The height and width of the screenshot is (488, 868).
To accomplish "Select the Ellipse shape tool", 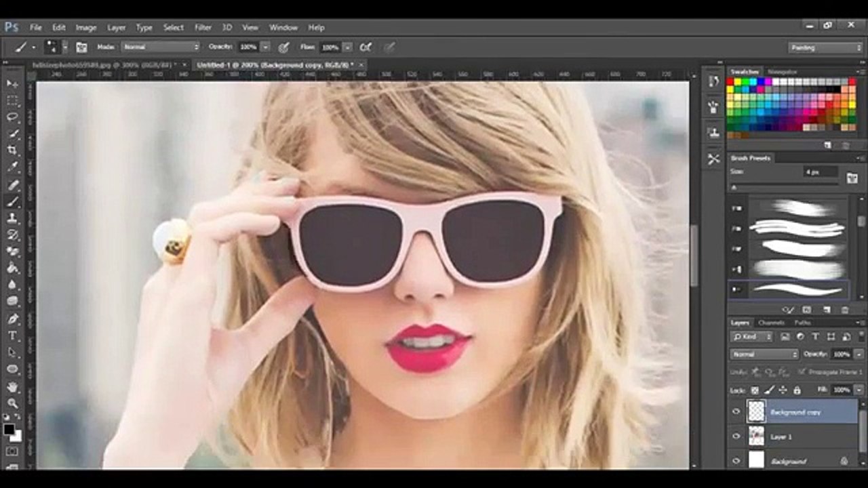I will [x=12, y=369].
